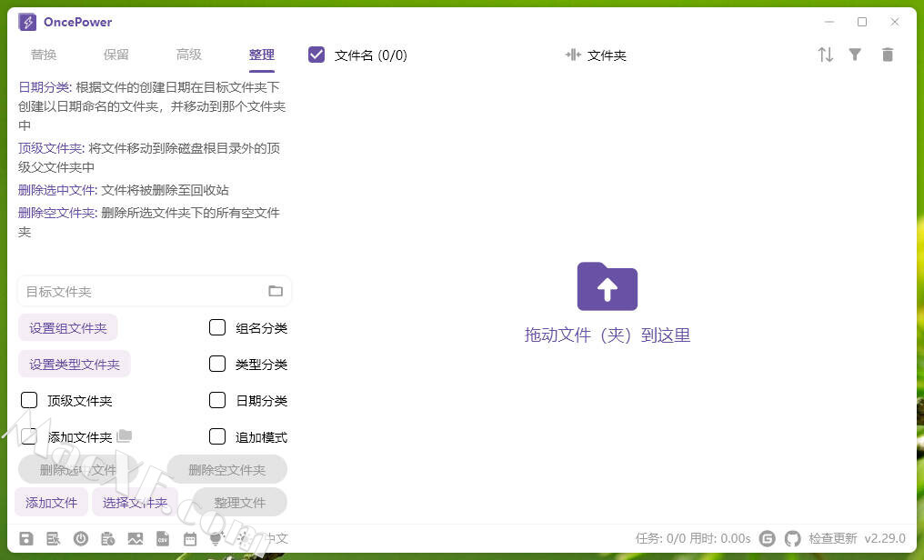
Task: Click the power icon in the bottom bar
Action: tap(81, 538)
